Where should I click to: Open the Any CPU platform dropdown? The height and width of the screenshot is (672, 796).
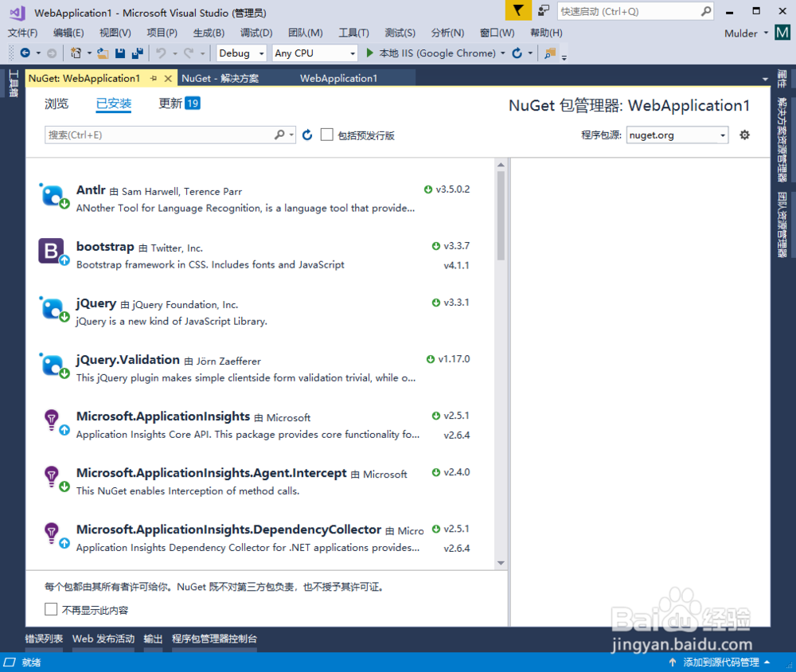point(314,53)
